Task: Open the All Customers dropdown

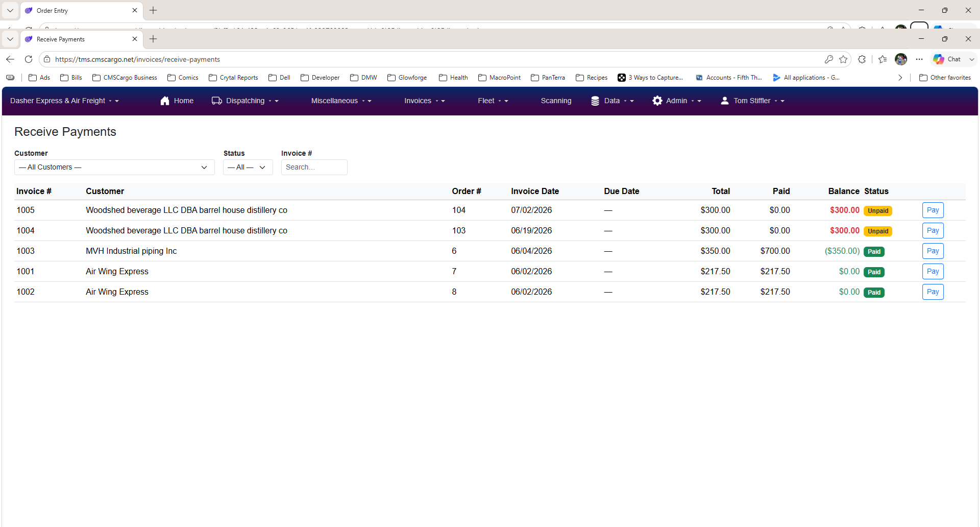Action: coord(114,167)
